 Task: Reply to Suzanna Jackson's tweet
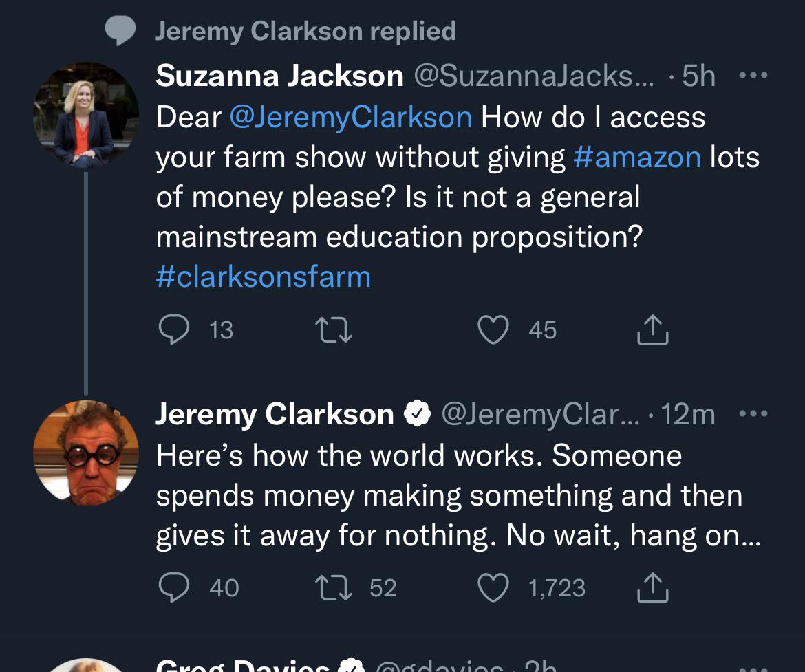[x=174, y=329]
